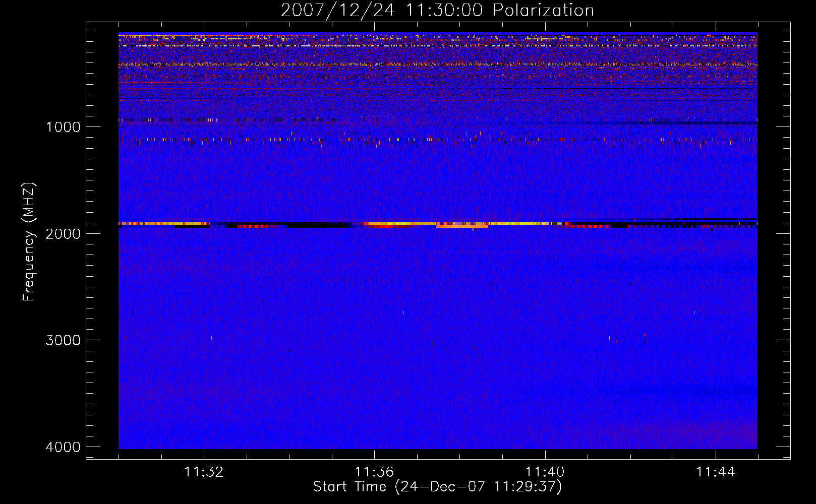The height and width of the screenshot is (504, 816).
Task: Click the '2000' frequency tick label
Action: pos(63,233)
